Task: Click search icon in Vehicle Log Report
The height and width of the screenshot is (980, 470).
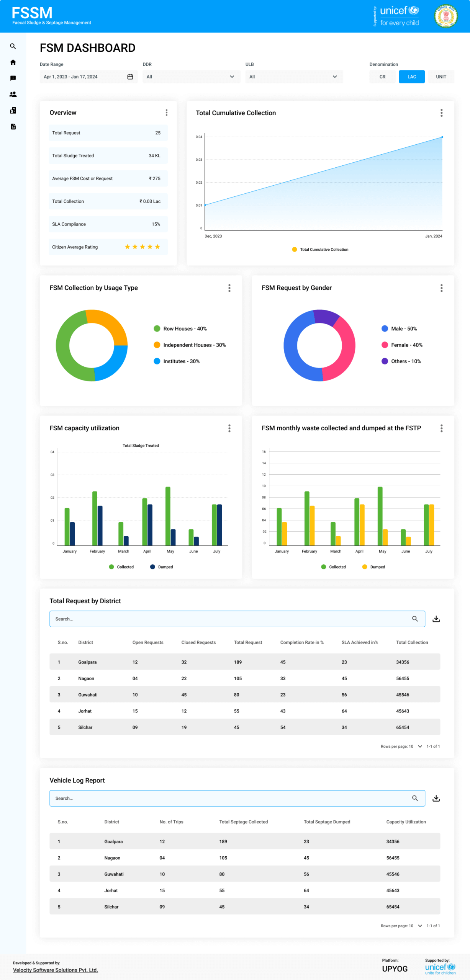Action: click(415, 798)
